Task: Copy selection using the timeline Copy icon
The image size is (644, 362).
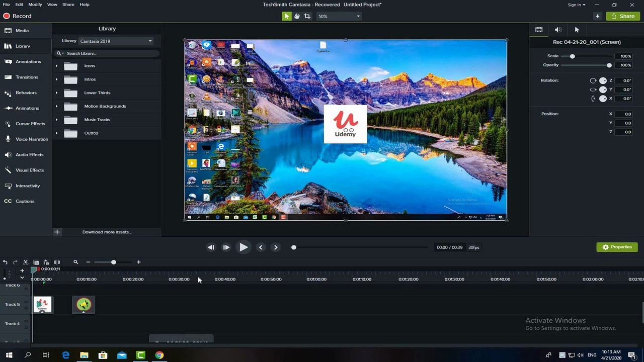Action: pyautogui.click(x=36, y=262)
